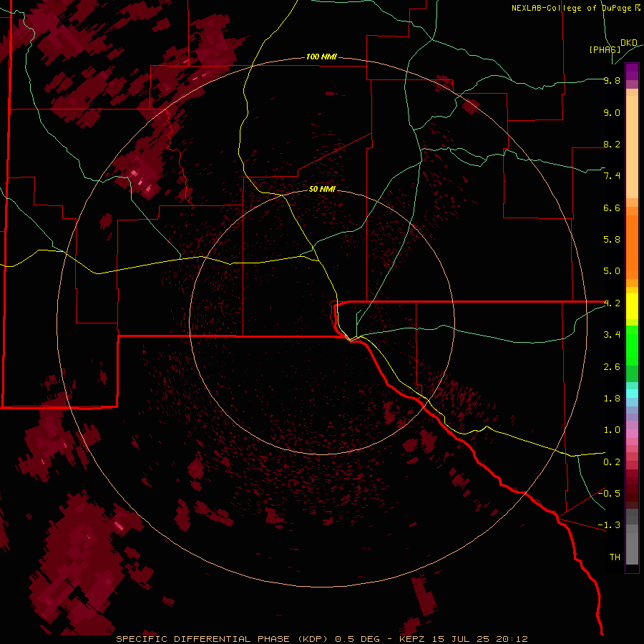
Task: Click the 6.6 value on the scale
Action: pos(612,208)
